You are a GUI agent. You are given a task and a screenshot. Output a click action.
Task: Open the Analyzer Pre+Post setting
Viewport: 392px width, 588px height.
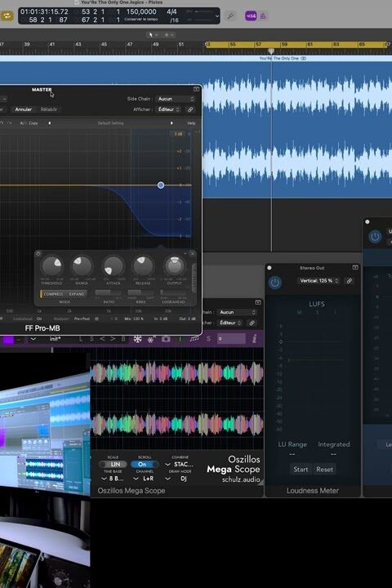pos(82,318)
